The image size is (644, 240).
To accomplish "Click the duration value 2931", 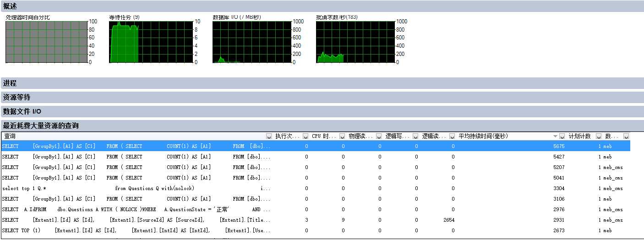I will 559,220.
